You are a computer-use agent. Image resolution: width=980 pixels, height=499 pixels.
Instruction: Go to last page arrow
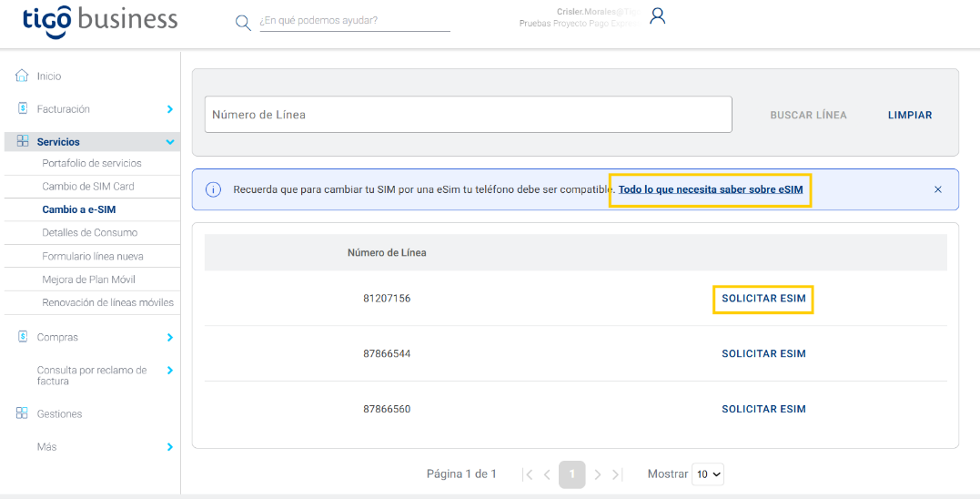click(617, 474)
